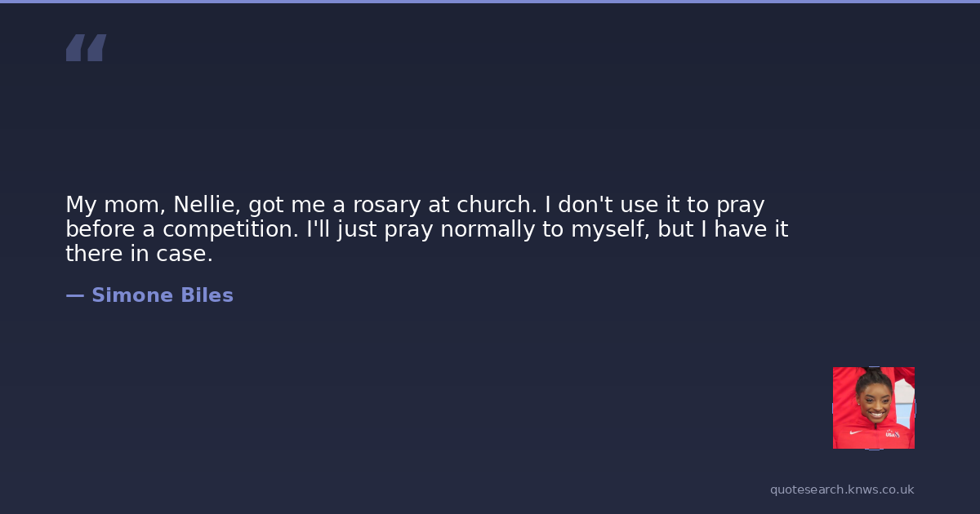Click the word "myself" in the quote

tap(609, 229)
